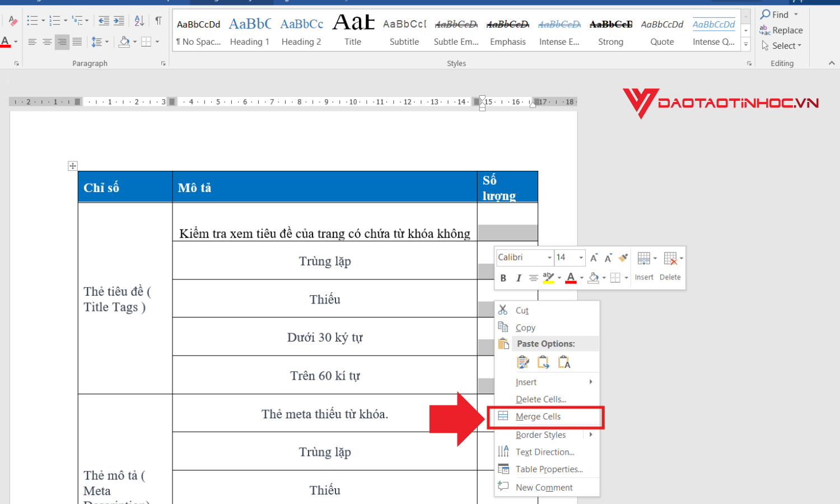
Task: Click shading bucket in mini toolbar
Action: [594, 278]
